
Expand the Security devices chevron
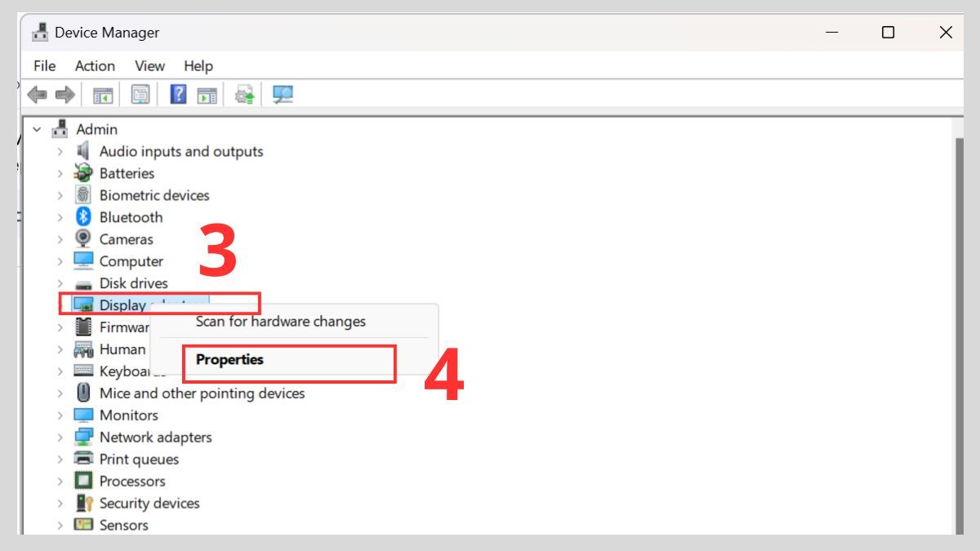[60, 504]
